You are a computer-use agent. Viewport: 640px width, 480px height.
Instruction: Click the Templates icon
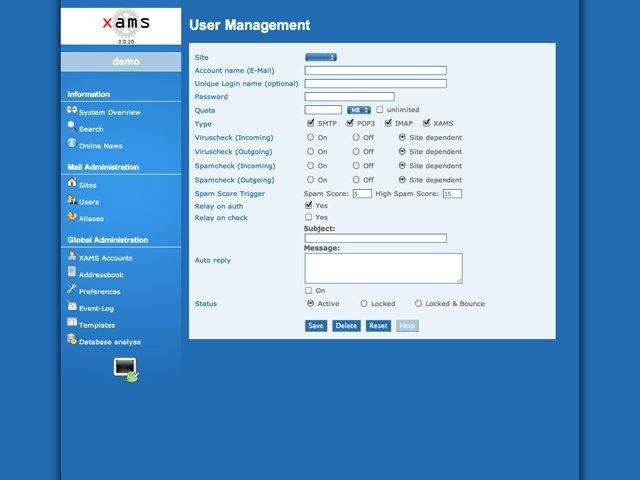72,322
